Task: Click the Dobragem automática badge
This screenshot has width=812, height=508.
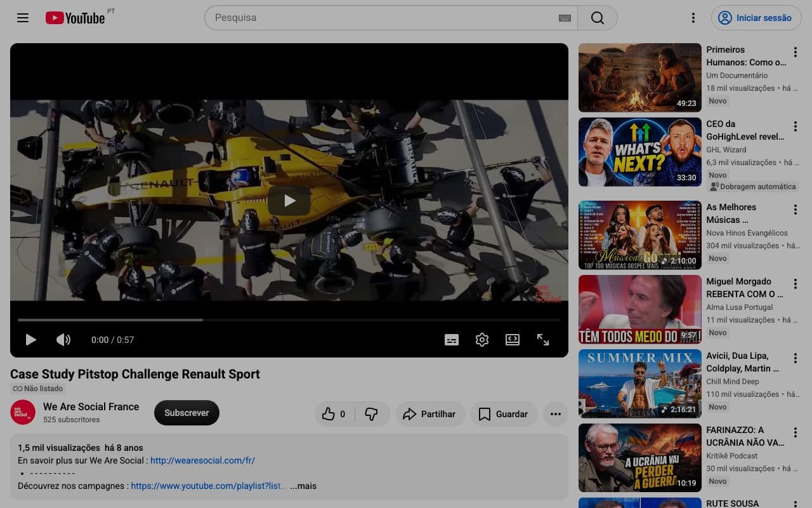Action: click(752, 187)
